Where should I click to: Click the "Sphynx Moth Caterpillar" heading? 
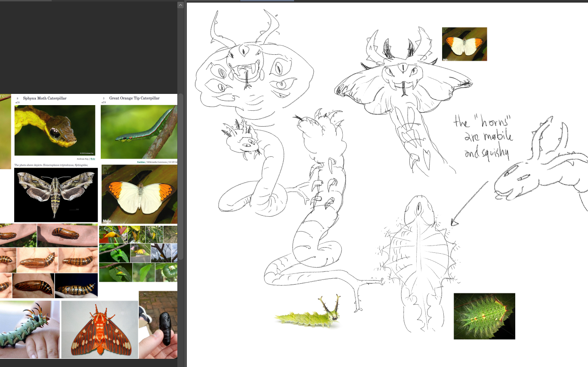(x=45, y=98)
